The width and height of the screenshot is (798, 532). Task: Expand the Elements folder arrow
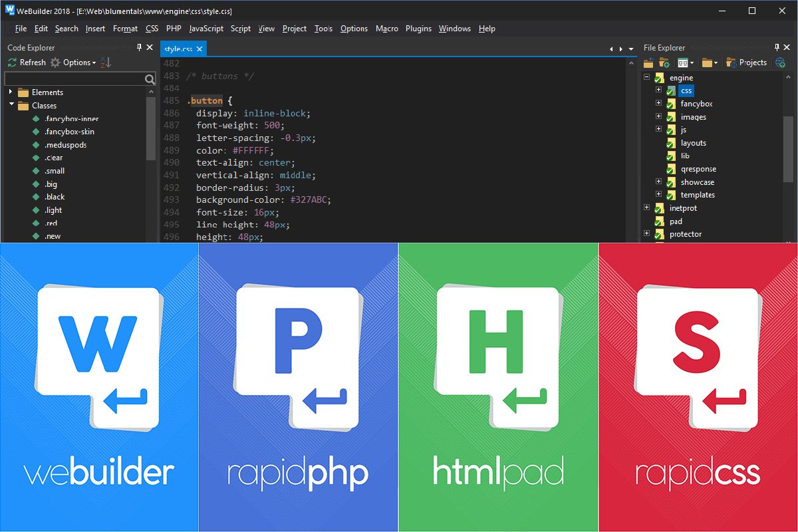[x=11, y=92]
